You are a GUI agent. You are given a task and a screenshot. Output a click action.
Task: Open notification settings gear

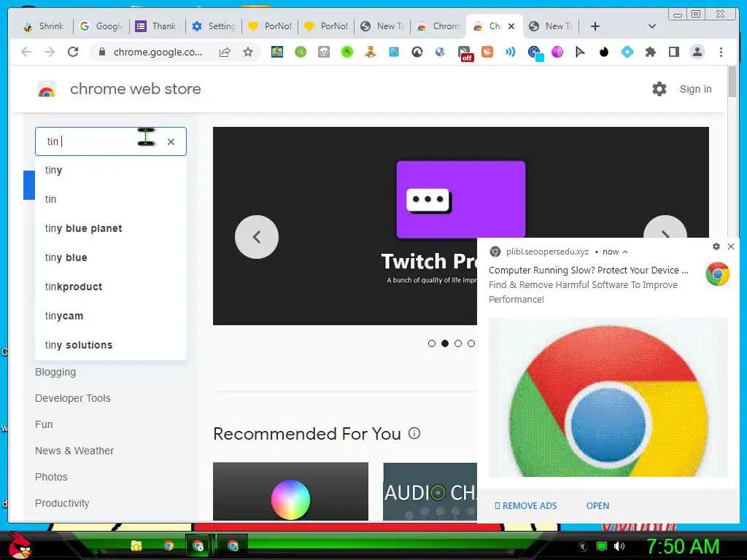(716, 246)
